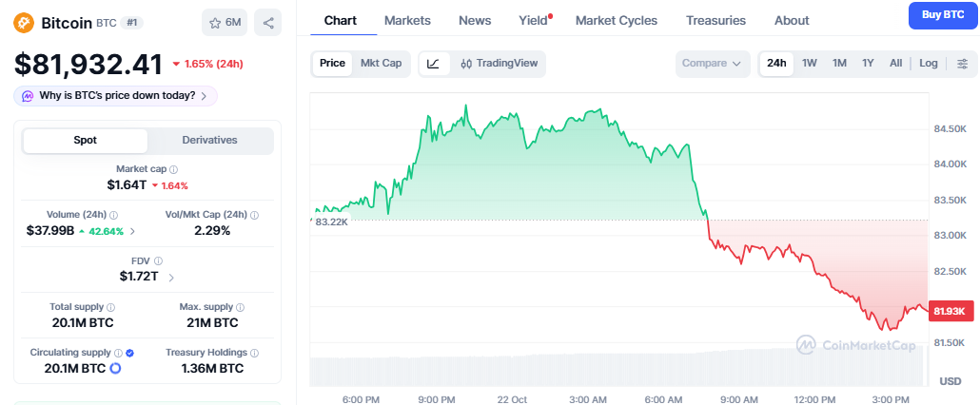The height and width of the screenshot is (405, 980).
Task: Open 'Why is BTC's price down today?'
Action: click(116, 96)
